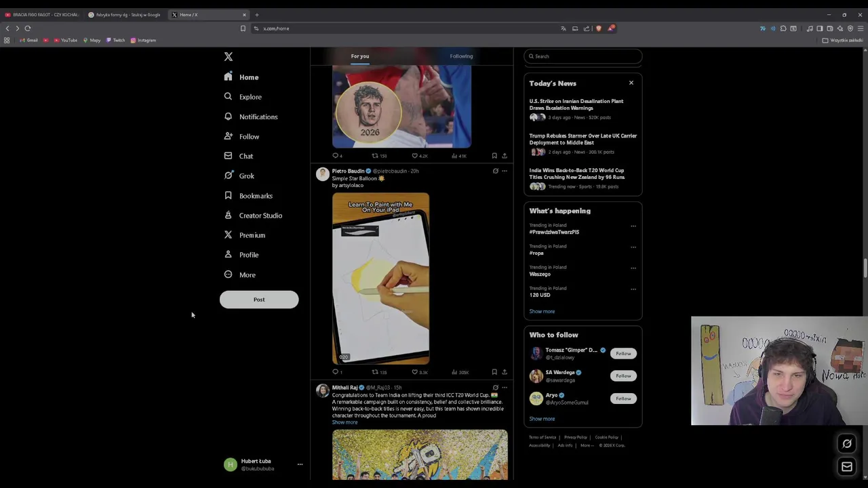Open account menu dots next to Hubert Łuba

[x=300, y=465]
